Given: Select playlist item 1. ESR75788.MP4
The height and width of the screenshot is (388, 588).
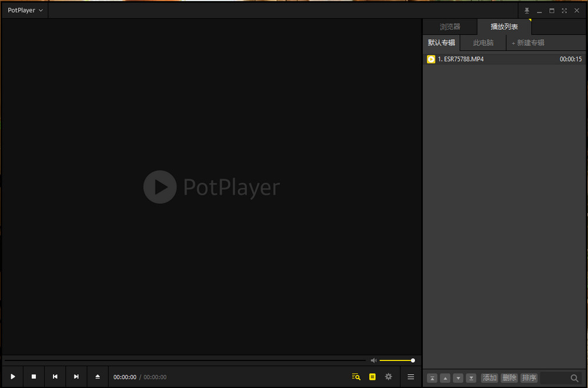Looking at the screenshot, I should 504,59.
